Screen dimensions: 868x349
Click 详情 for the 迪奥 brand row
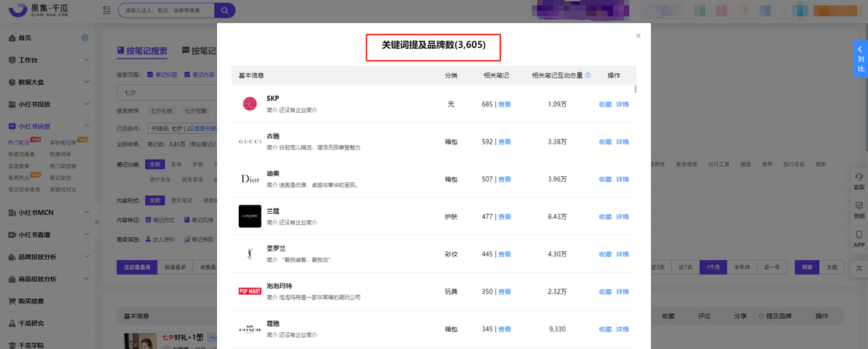pos(622,180)
